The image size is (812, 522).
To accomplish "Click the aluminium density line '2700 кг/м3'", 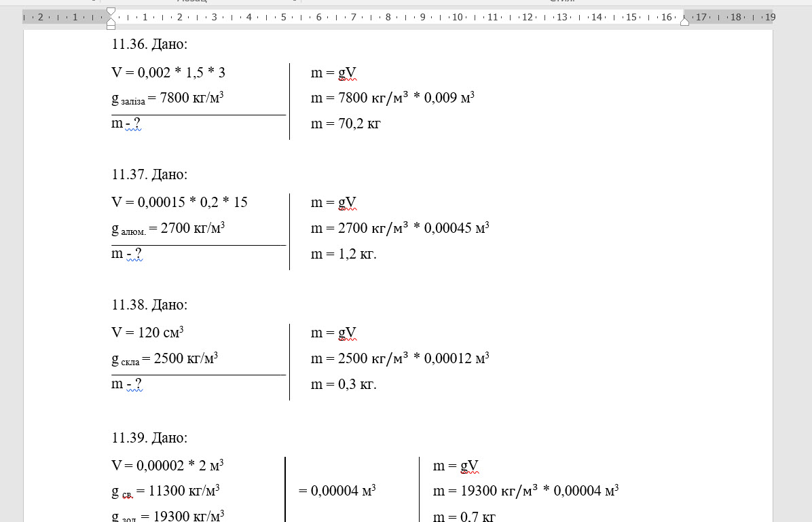I will pyautogui.click(x=168, y=228).
